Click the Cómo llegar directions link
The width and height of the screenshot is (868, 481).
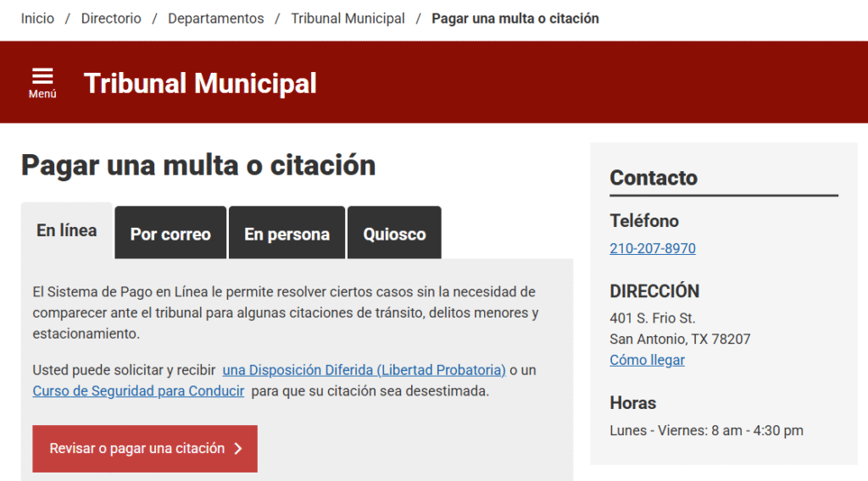647,360
